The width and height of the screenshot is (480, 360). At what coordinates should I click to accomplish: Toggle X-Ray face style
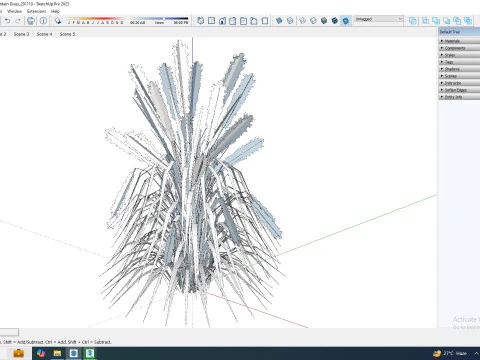pos(279,21)
